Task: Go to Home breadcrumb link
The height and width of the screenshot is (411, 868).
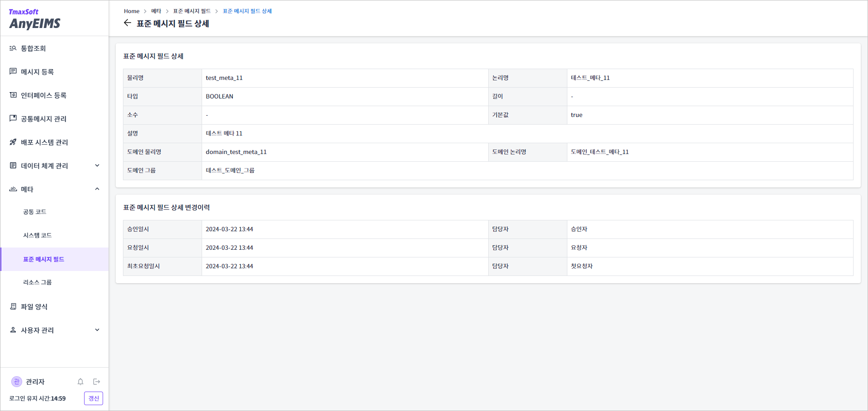Action: coord(132,11)
